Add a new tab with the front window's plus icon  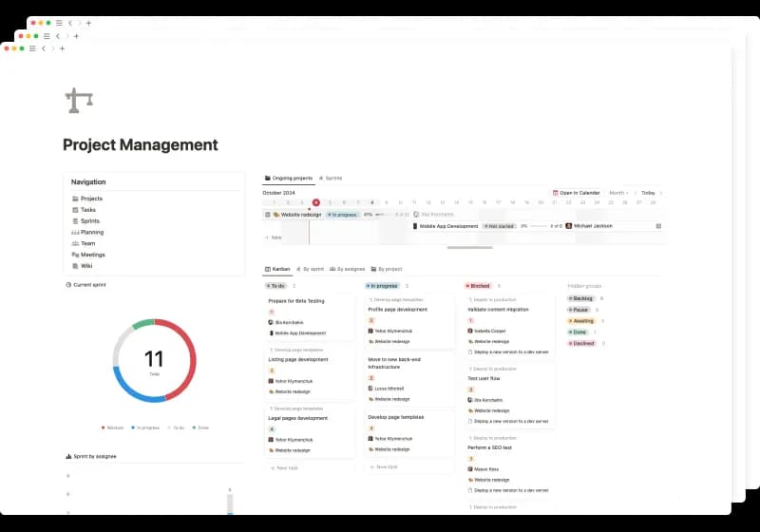pos(63,48)
